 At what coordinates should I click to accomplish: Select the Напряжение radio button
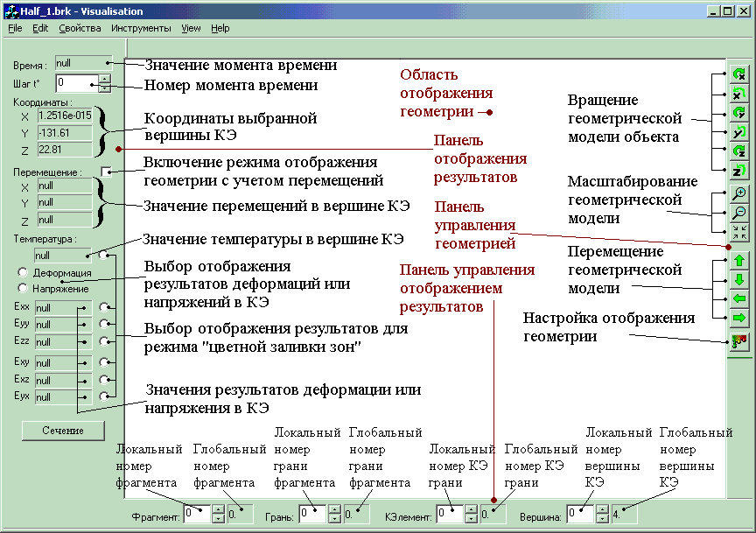(22, 288)
